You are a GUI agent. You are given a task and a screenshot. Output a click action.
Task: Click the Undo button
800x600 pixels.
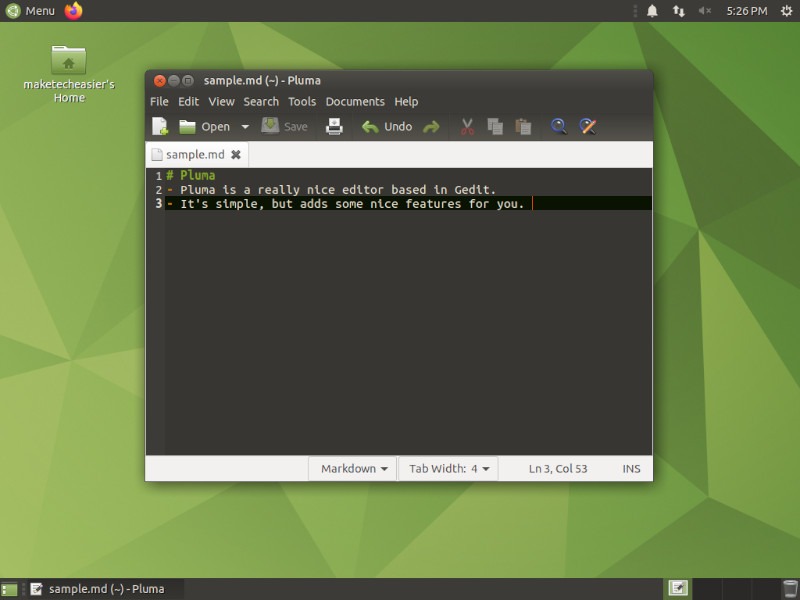coord(387,127)
